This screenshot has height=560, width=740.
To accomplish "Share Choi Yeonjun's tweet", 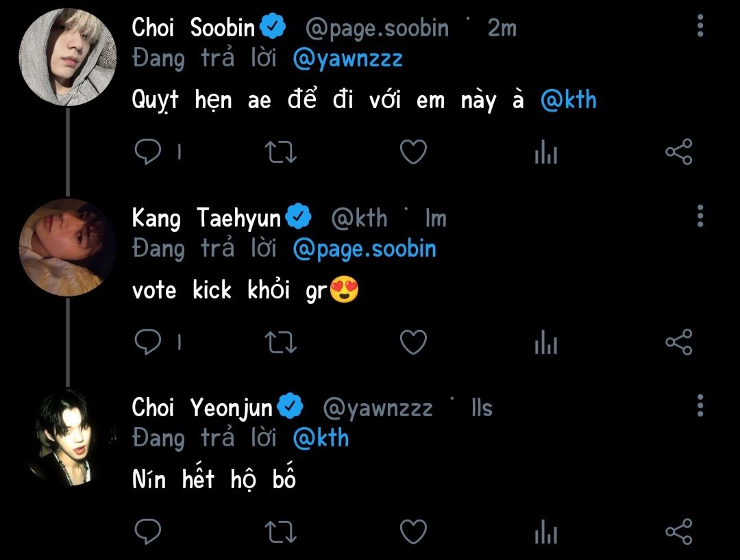I will coord(679,532).
